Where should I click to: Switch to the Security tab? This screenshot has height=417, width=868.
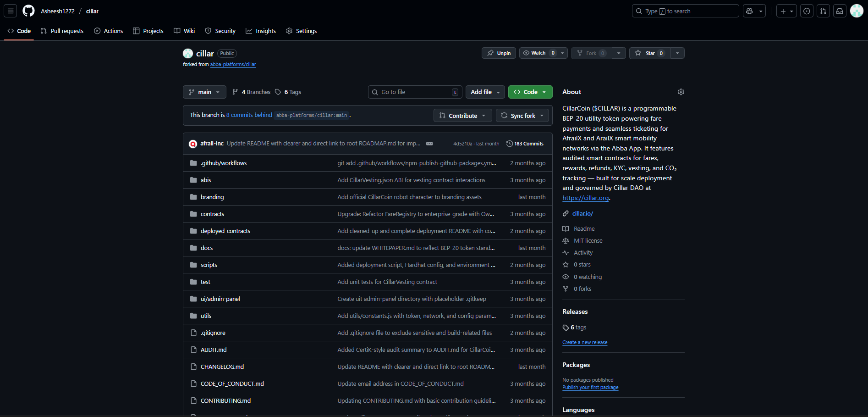tap(220, 31)
